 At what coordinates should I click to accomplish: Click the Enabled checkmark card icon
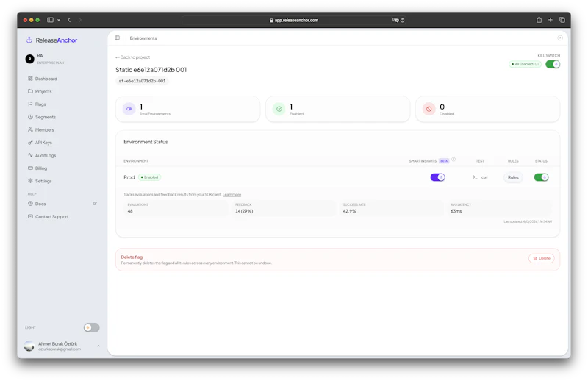point(279,109)
